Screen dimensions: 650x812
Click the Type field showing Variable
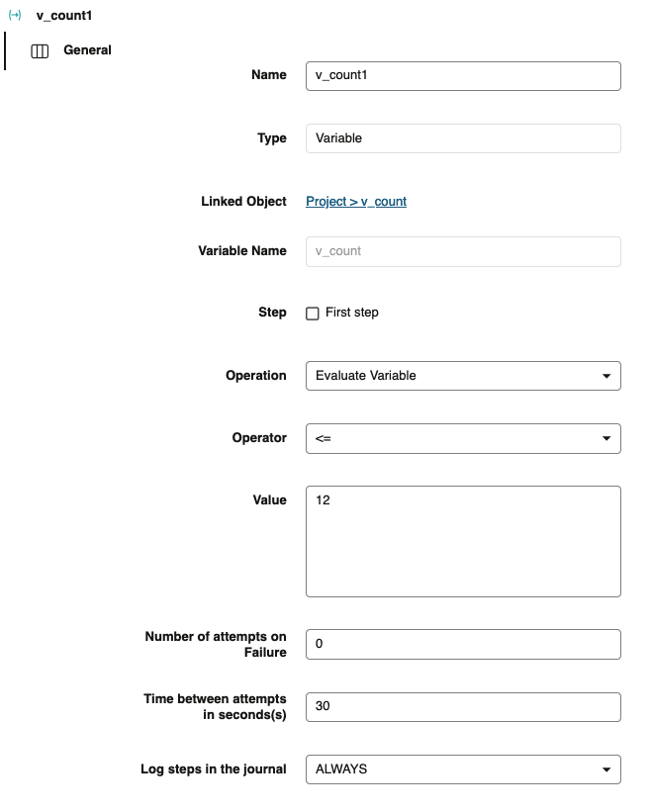tap(463, 138)
